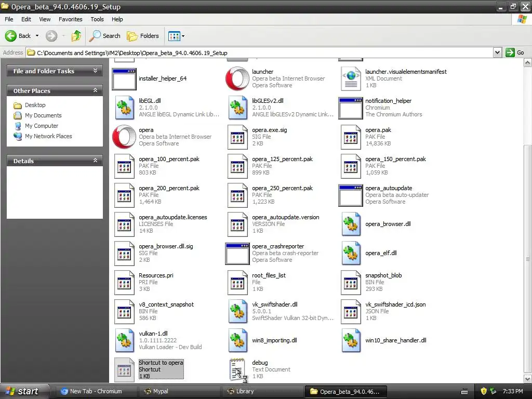
Task: Go to My Documents link
Action: tap(43, 115)
